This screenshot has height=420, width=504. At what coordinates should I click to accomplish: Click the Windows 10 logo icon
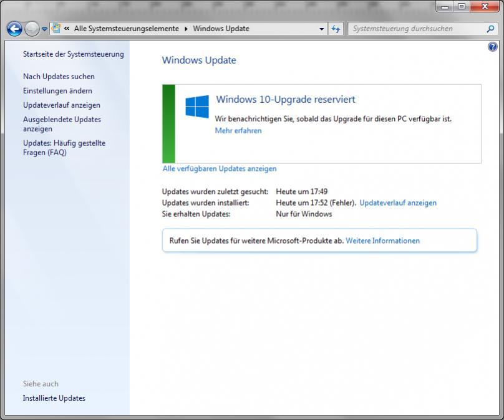coord(197,107)
